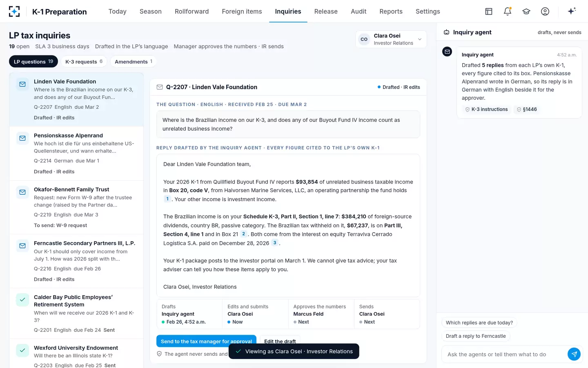Viewport: 588px width, 368px height.
Task: Click the send arrow in agent chat
Action: coord(574,354)
